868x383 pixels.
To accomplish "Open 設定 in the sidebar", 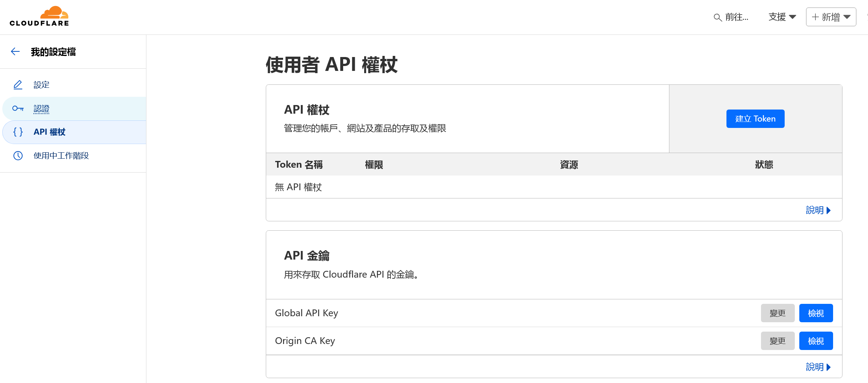I will point(42,85).
